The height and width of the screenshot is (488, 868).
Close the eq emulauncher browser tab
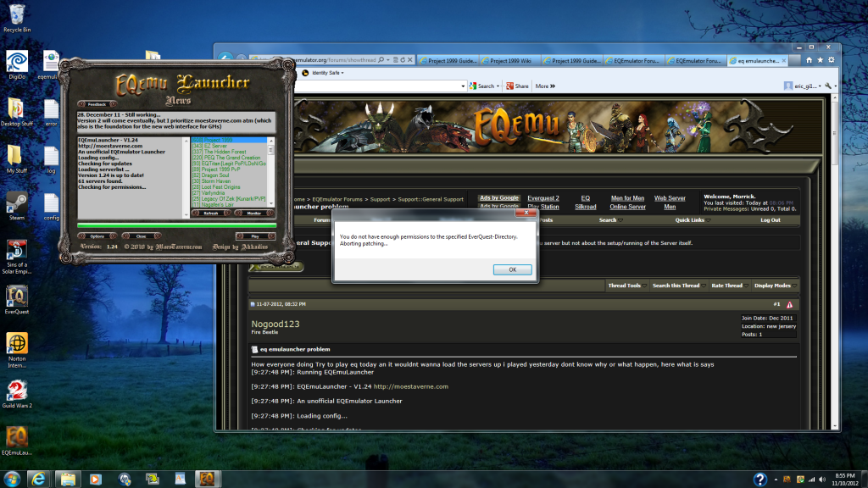[784, 61]
